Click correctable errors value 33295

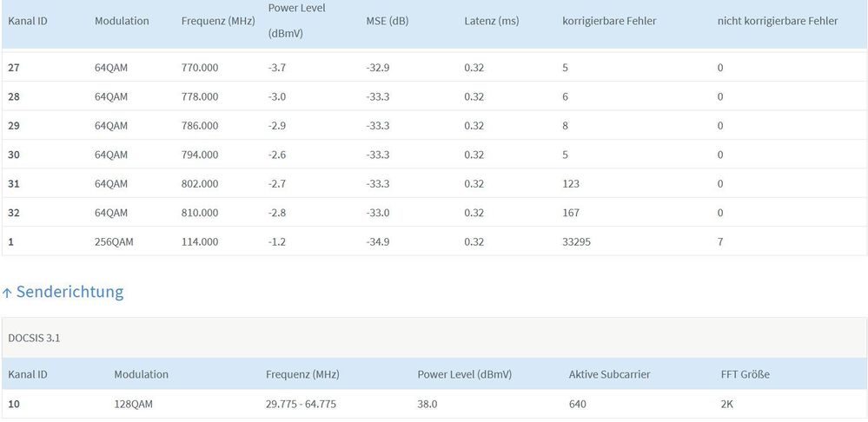tap(576, 241)
